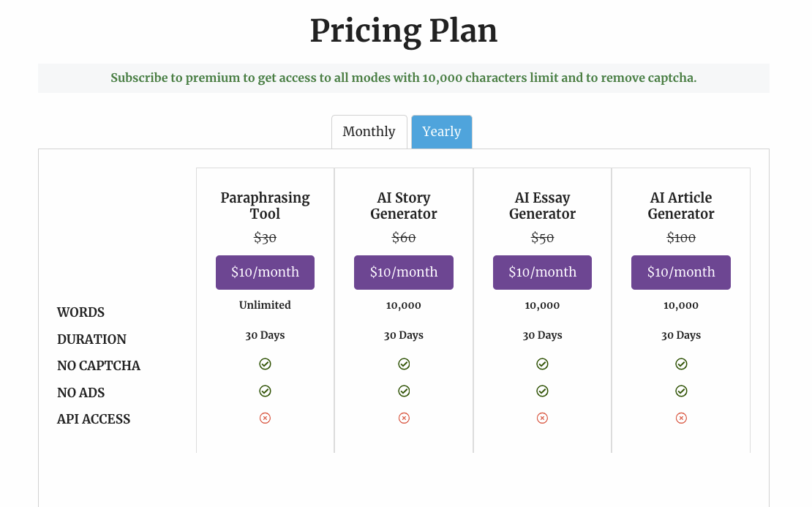The image size is (812, 507).
Task: Click the AI Essay Generator heading
Action: point(542,206)
